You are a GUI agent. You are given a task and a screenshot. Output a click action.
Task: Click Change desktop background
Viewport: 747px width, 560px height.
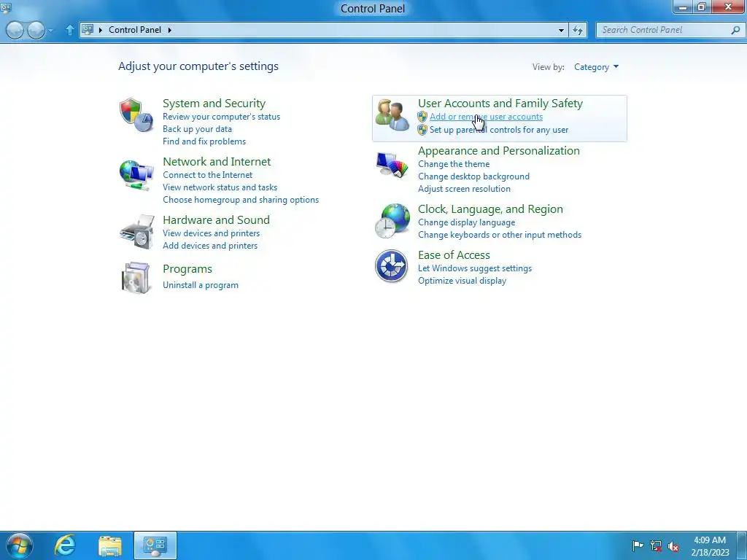[474, 176]
